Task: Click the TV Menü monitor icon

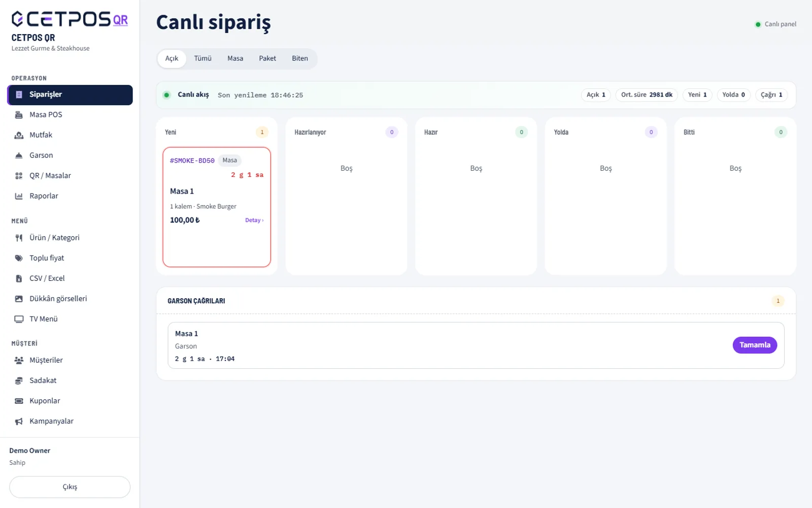Action: 19,319
